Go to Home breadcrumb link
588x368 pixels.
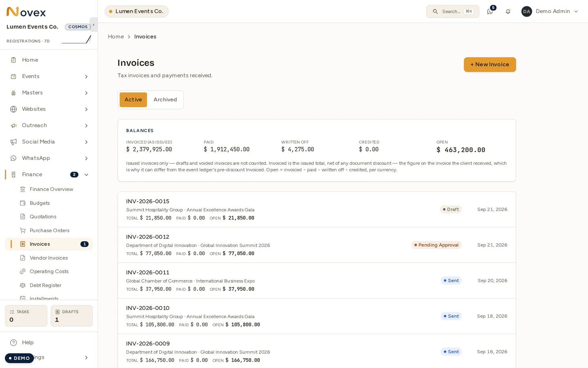coord(116,37)
